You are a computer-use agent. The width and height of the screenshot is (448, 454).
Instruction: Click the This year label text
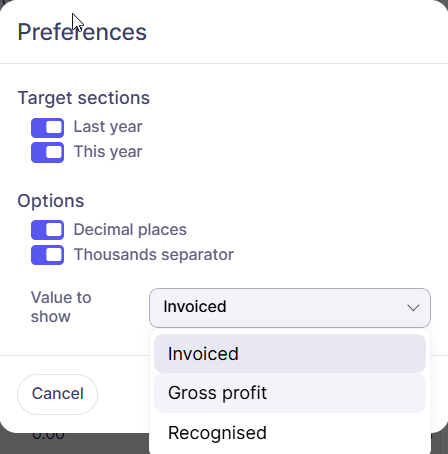click(x=108, y=152)
